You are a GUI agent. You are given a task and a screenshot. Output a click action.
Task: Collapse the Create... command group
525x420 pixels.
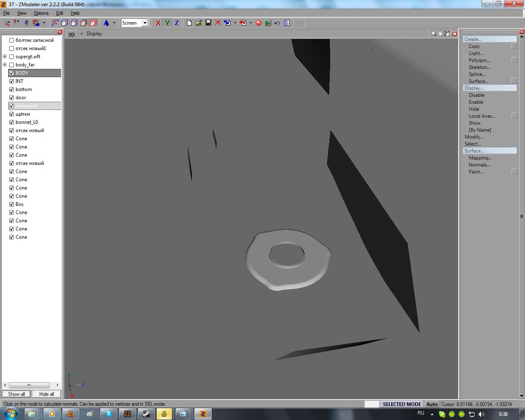[x=490, y=39]
